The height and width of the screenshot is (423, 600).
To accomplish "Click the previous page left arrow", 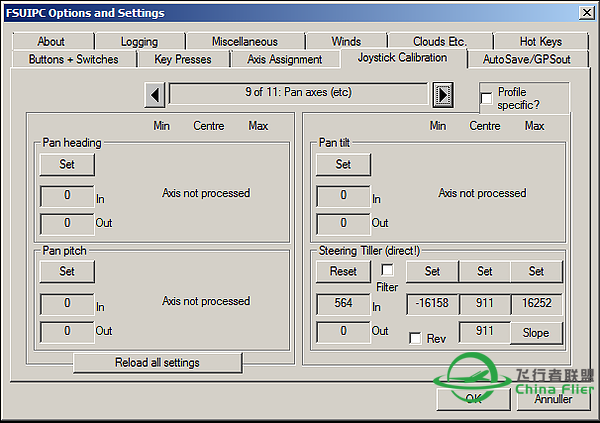I will [x=155, y=95].
